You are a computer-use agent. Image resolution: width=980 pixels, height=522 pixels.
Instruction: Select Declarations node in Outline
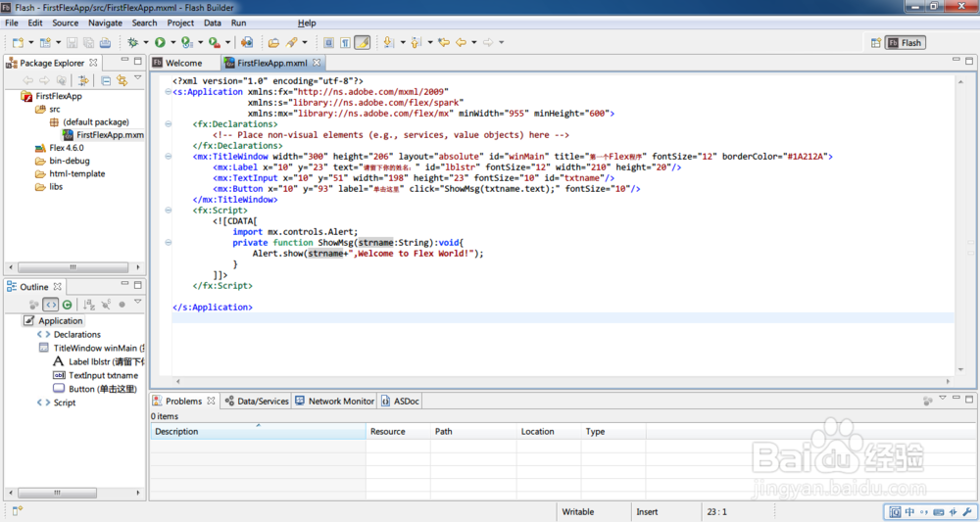click(76, 335)
